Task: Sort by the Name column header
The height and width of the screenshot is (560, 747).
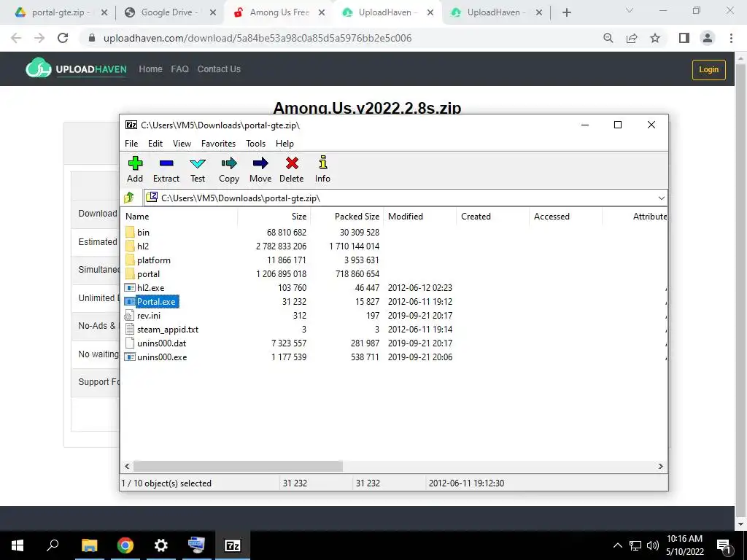Action: tap(179, 216)
